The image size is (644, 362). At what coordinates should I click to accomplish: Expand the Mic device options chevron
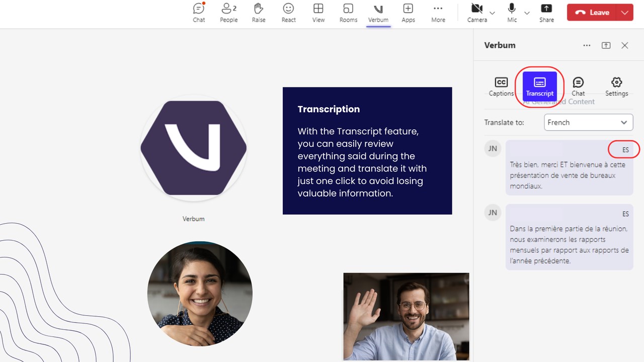pyautogui.click(x=527, y=13)
